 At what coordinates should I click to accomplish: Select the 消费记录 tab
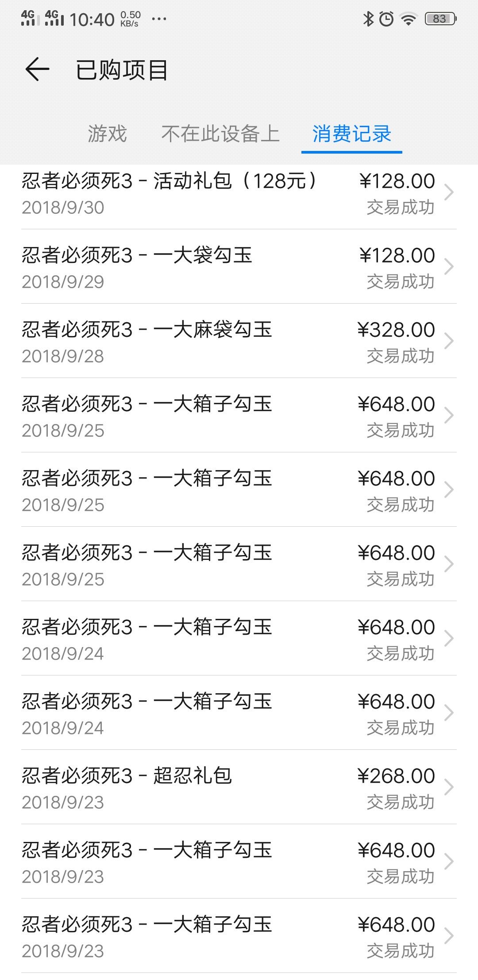[352, 134]
